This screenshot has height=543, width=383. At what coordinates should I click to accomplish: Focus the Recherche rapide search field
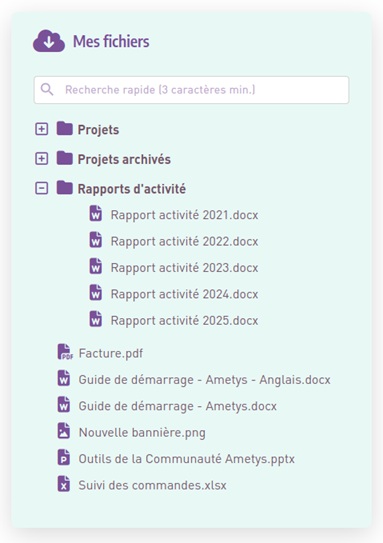[x=191, y=90]
